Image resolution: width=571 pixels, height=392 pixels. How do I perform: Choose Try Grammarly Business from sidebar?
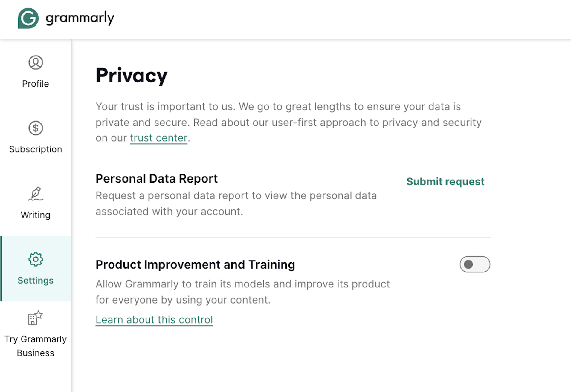pos(35,346)
